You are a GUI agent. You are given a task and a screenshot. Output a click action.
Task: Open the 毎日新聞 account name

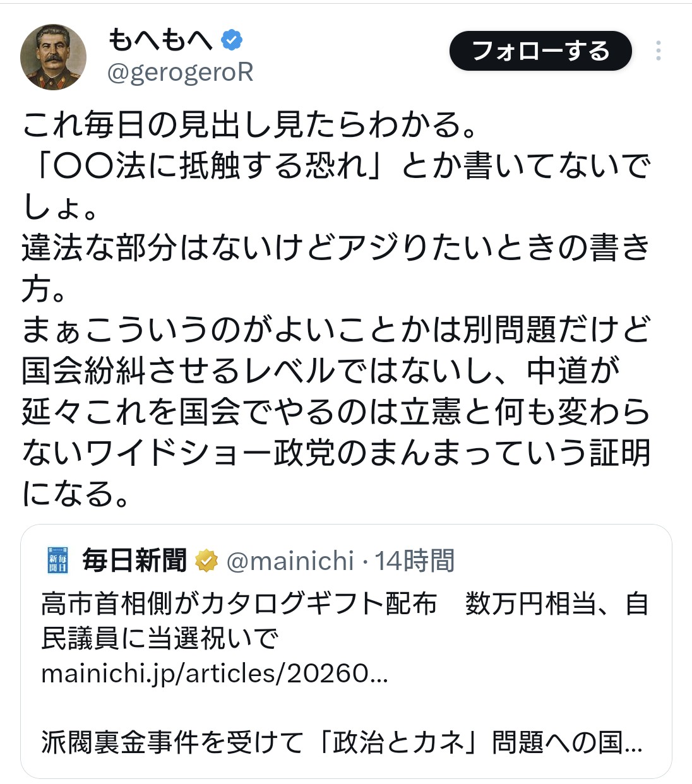click(134, 561)
